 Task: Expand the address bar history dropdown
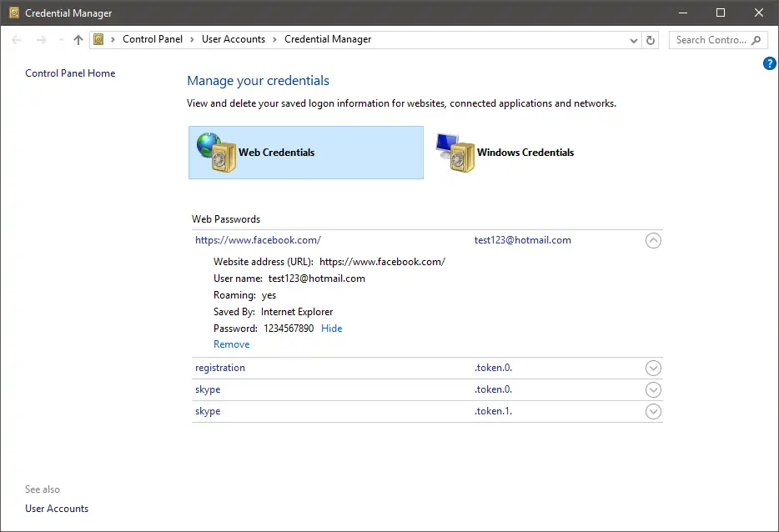pos(633,40)
